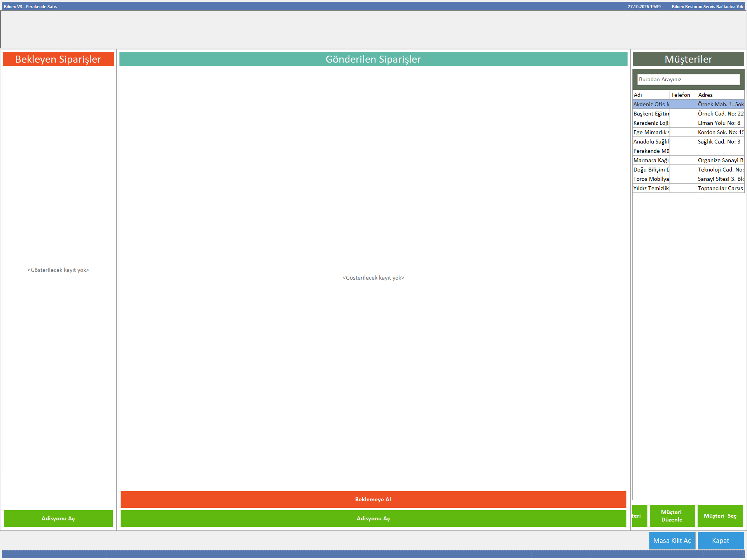The width and height of the screenshot is (747, 560).
Task: Select the Anadolu Sağlık customer row
Action: point(688,142)
